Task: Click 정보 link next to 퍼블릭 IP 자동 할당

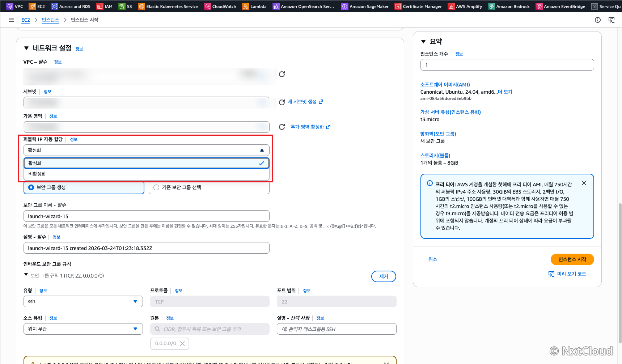Action: coord(74,140)
